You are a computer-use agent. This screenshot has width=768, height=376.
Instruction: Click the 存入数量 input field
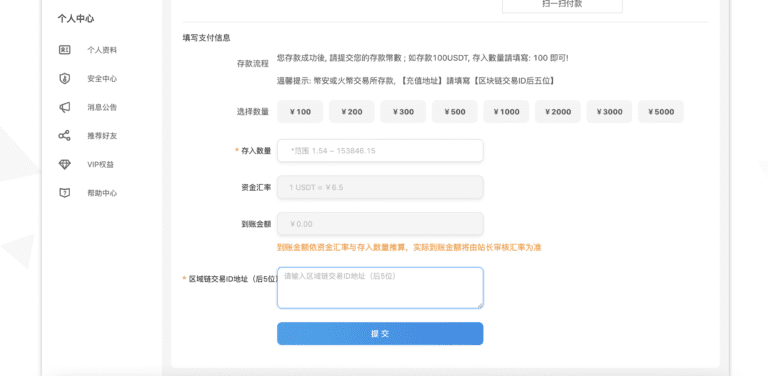point(380,151)
